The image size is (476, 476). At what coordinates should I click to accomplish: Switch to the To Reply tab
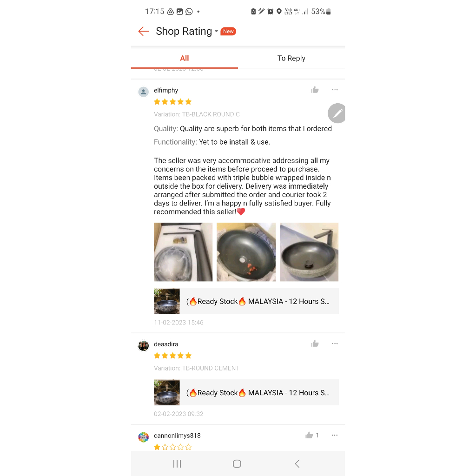(x=291, y=58)
